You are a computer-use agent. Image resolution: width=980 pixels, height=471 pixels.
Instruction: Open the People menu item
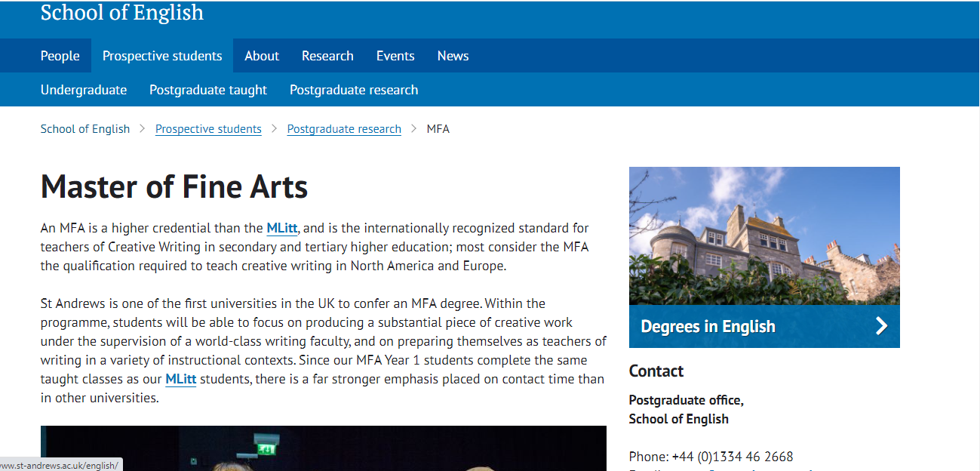tap(60, 56)
